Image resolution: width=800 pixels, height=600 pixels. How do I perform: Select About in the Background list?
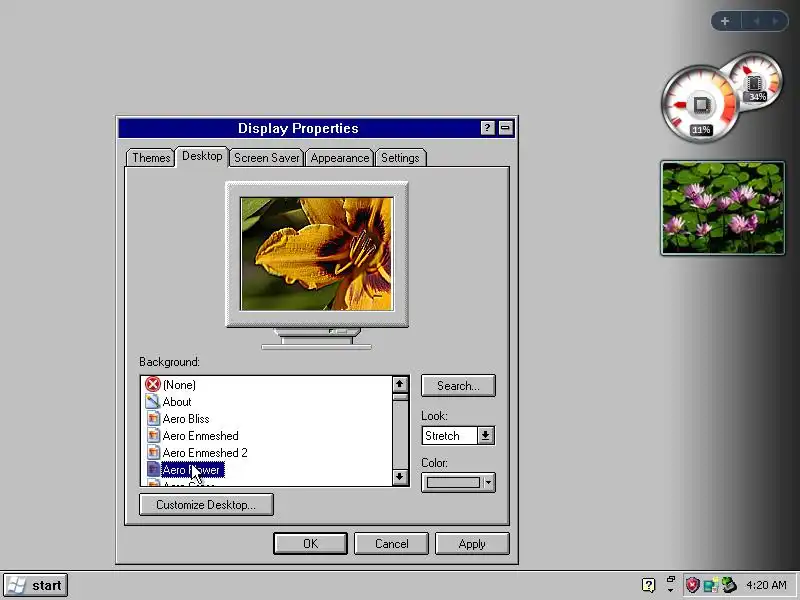coord(177,402)
